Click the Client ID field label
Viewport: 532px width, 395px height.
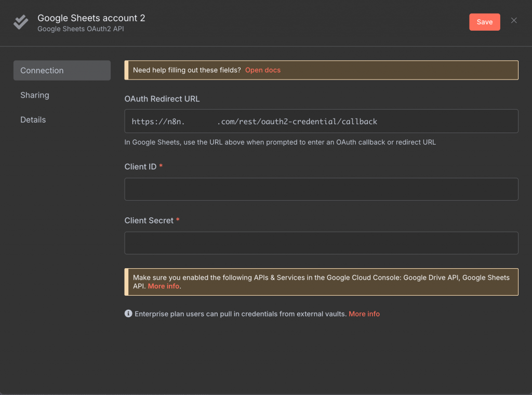coord(140,167)
